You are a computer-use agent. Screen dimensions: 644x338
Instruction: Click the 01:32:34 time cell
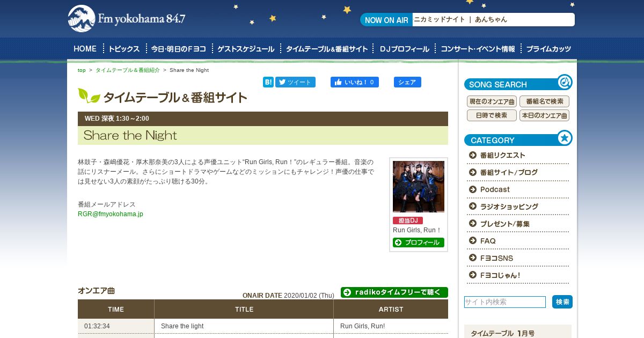click(x=116, y=326)
